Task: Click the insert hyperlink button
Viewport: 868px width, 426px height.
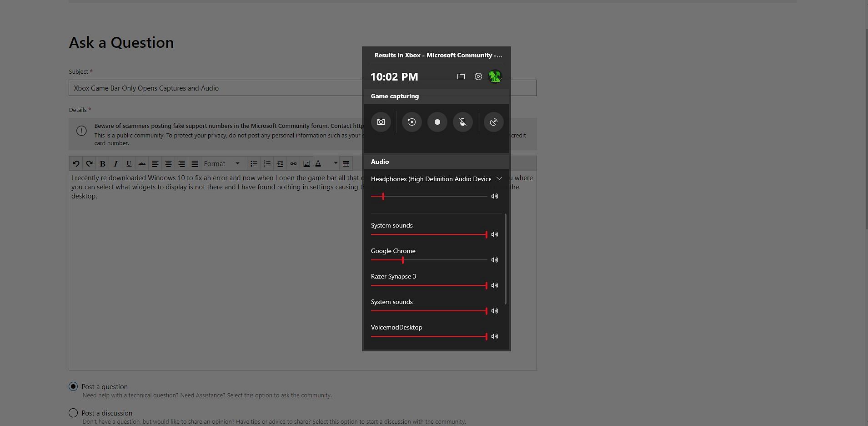Action: pos(293,164)
